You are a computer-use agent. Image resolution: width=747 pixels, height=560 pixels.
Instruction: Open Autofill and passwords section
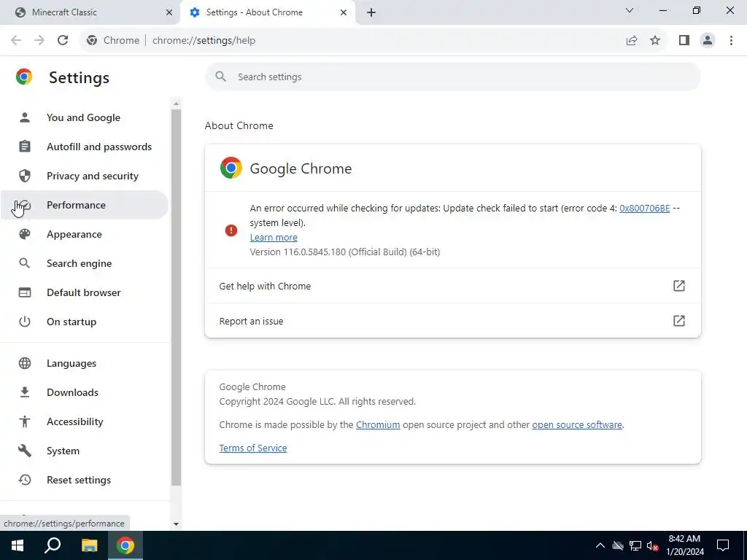(x=83, y=147)
